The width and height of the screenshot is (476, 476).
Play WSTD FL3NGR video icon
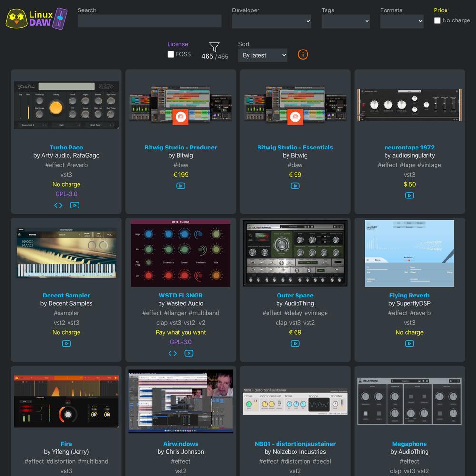(189, 353)
